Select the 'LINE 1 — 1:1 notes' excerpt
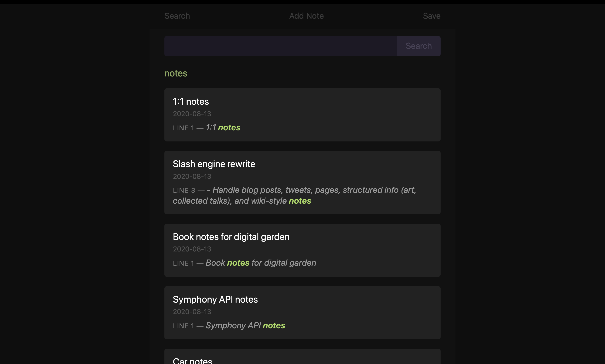This screenshot has width=605, height=364. (206, 128)
